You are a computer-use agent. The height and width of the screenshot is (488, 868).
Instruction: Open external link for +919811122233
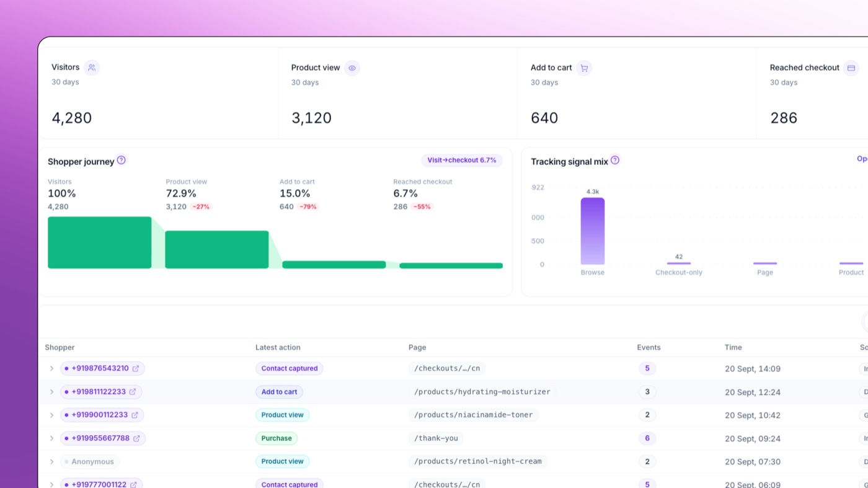[x=133, y=392]
